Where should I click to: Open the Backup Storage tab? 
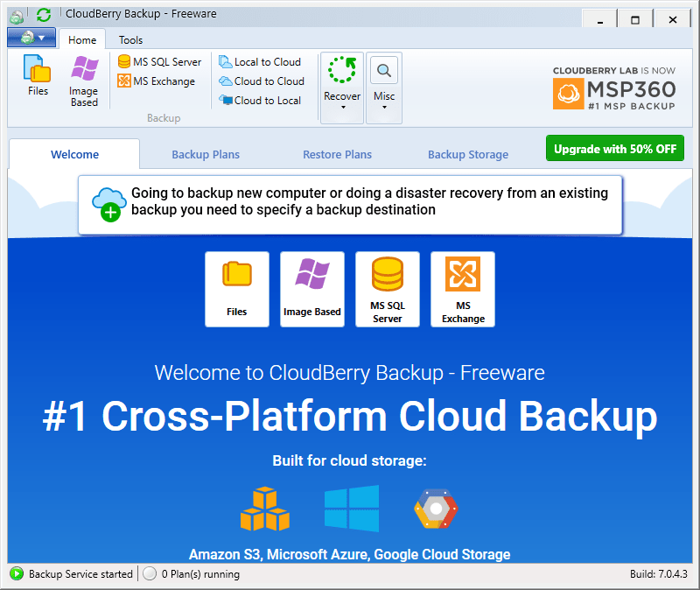point(468,155)
